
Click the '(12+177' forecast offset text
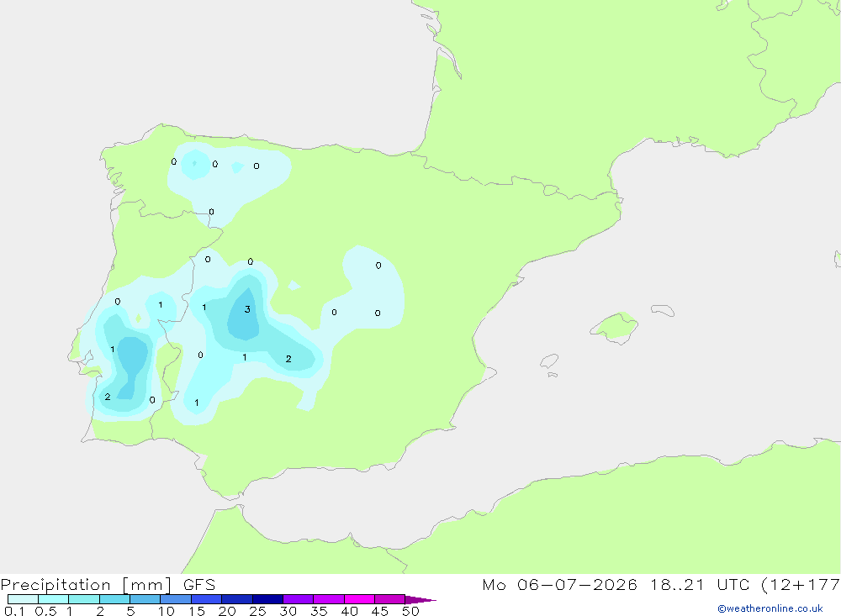tap(801, 585)
